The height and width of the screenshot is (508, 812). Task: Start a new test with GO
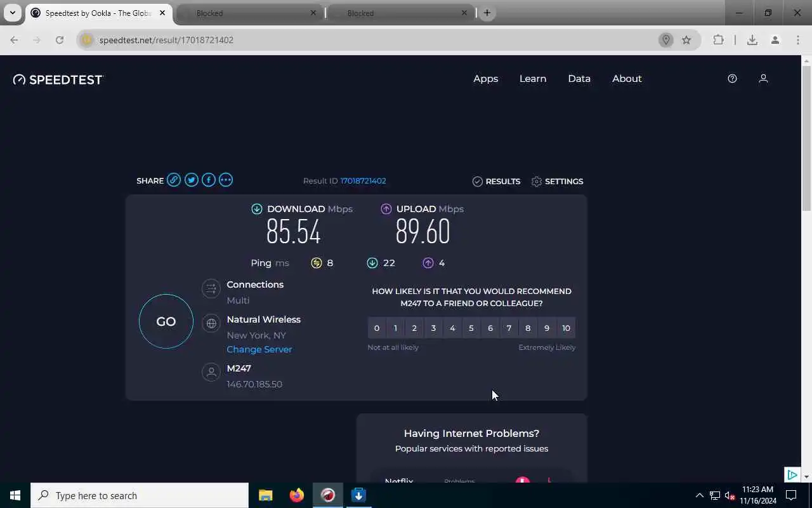166,321
